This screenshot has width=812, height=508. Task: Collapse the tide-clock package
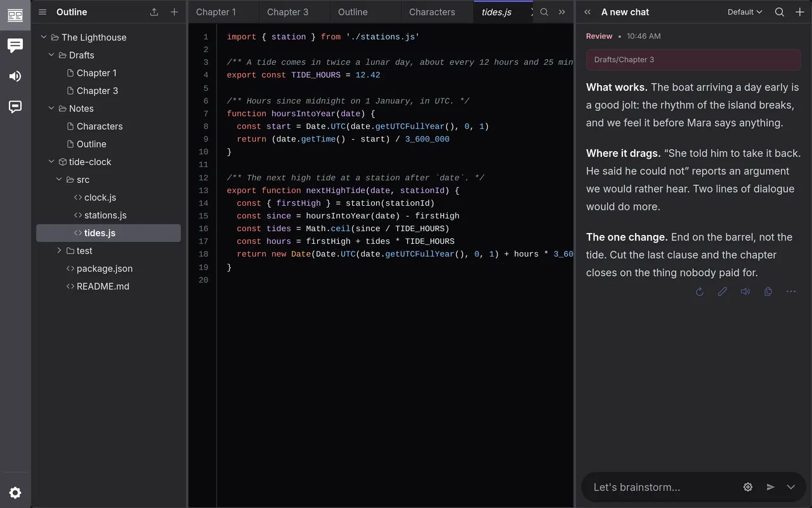pos(51,162)
